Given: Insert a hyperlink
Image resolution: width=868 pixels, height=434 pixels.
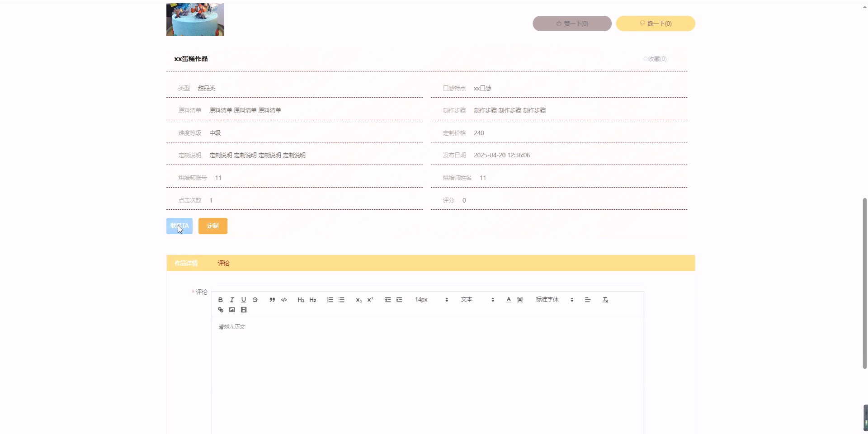Looking at the screenshot, I should 221,310.
